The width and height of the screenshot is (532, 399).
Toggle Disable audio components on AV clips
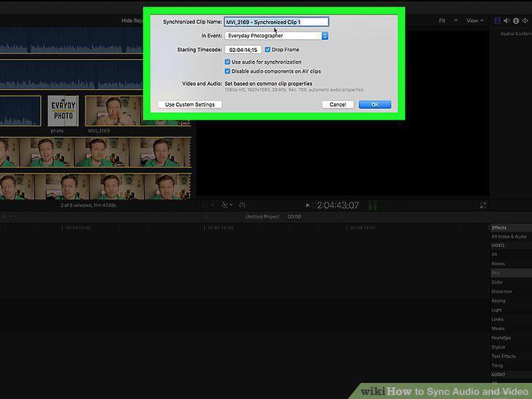pos(227,72)
